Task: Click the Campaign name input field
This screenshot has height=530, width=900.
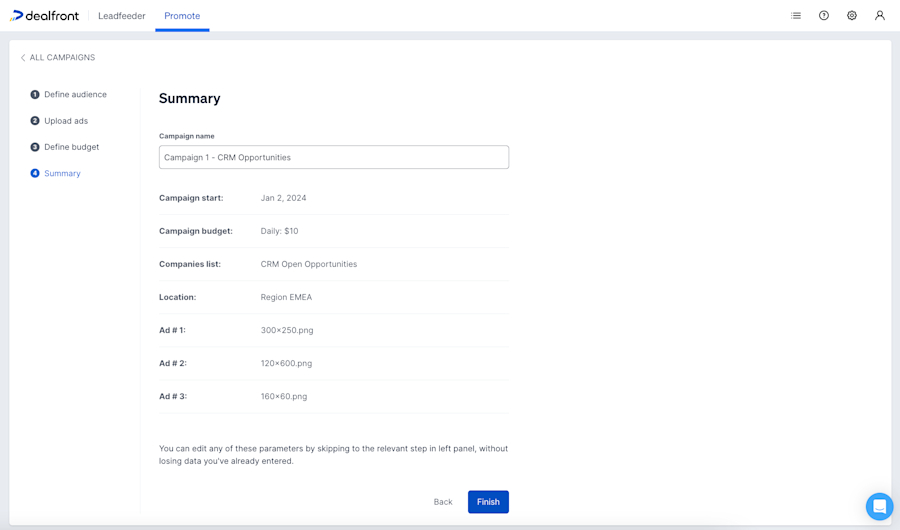Action: (x=333, y=157)
